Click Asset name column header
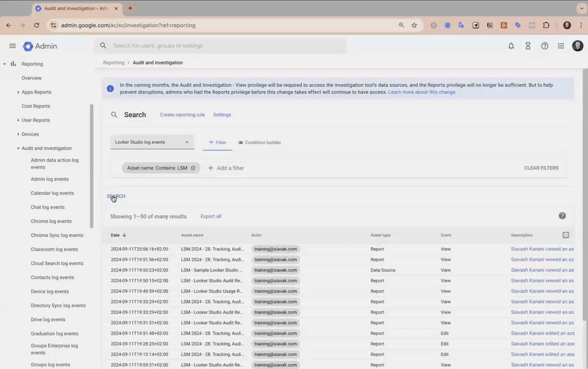The height and width of the screenshot is (369, 588). 192,235
